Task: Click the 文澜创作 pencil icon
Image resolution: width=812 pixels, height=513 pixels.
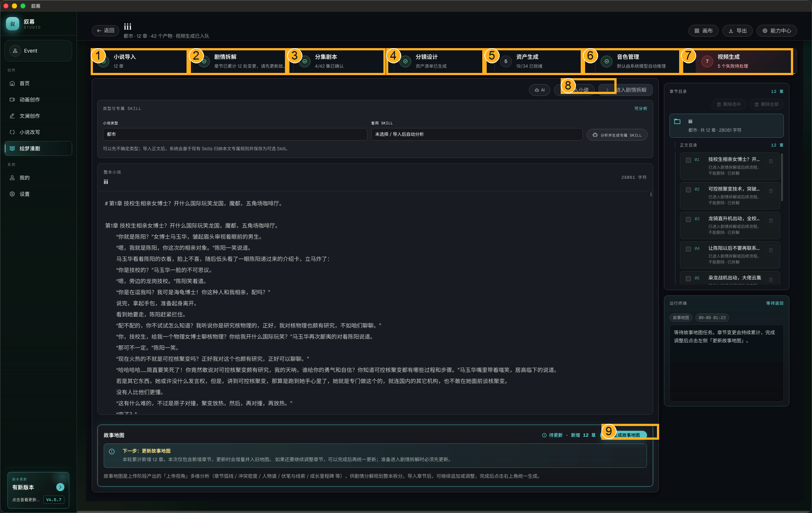Action: click(12, 116)
